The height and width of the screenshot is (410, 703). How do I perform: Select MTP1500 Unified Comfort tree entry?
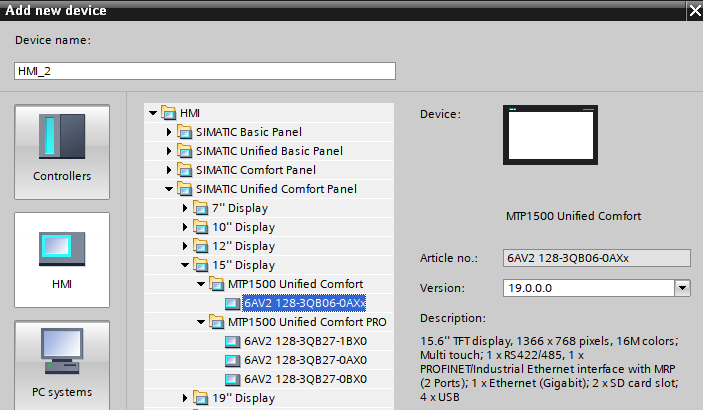[x=295, y=284]
